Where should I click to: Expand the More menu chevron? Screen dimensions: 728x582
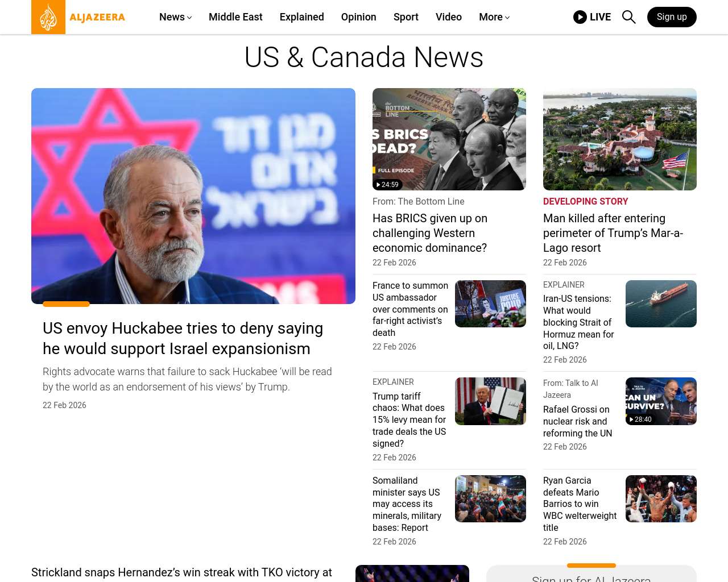click(x=507, y=18)
